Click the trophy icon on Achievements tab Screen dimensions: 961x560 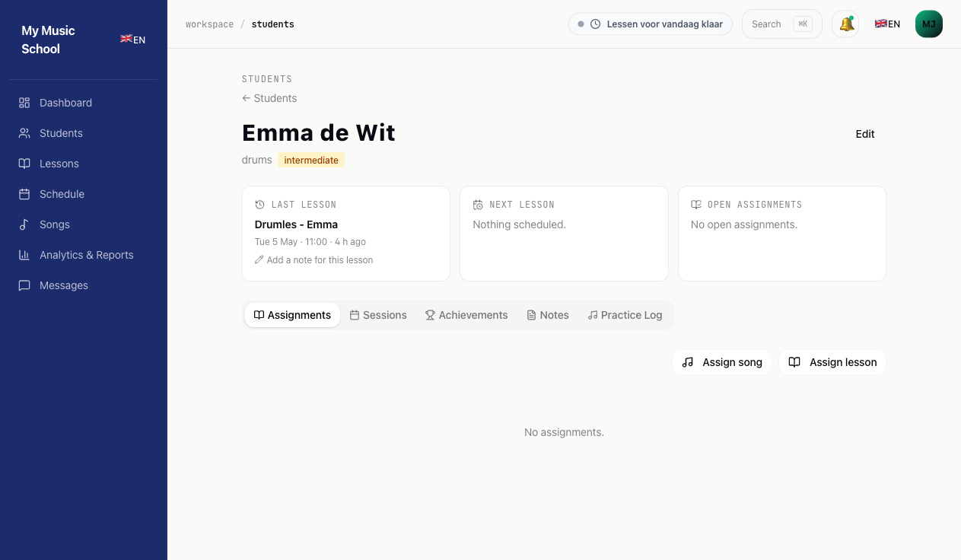[x=430, y=315]
